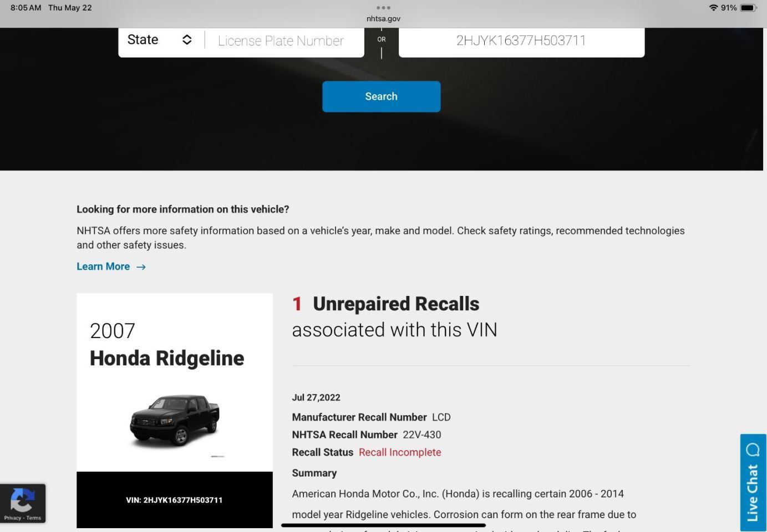Click the NHTSA Recall Number 22V-430
The image size is (767, 532).
tap(422, 435)
